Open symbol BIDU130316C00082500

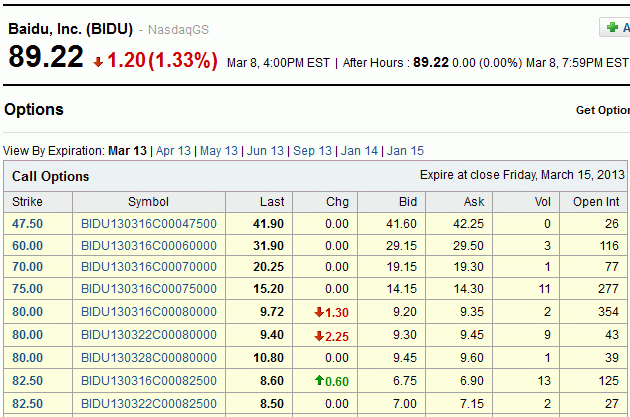coord(149,380)
